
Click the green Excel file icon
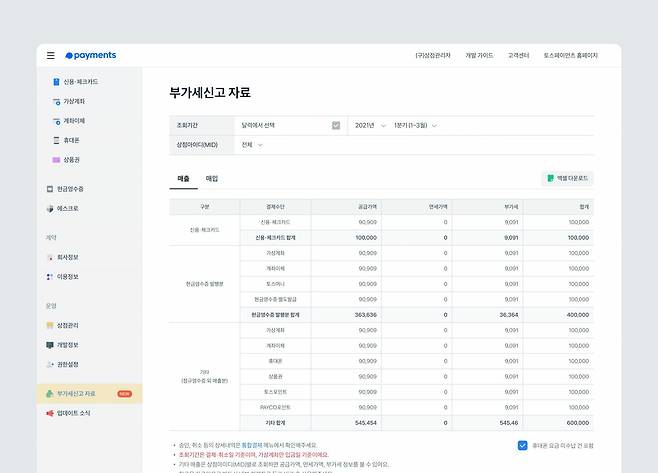[x=551, y=178]
